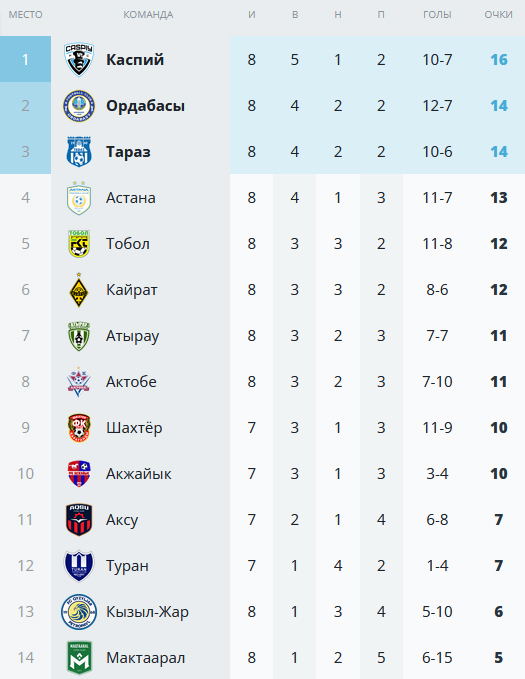Click the Кызыл-Жар round emblem
Image resolution: width=525 pixels, height=679 pixels.
coord(79,612)
